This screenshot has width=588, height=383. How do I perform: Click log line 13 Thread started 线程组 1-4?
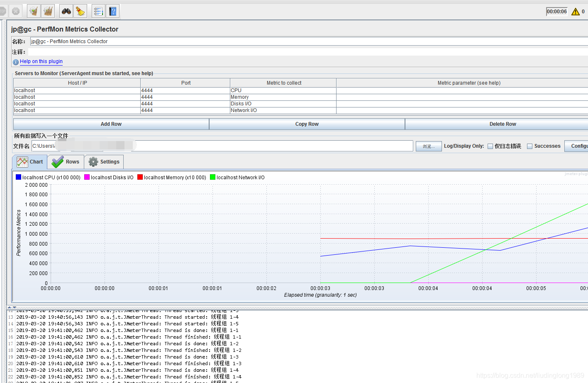[x=127, y=317]
